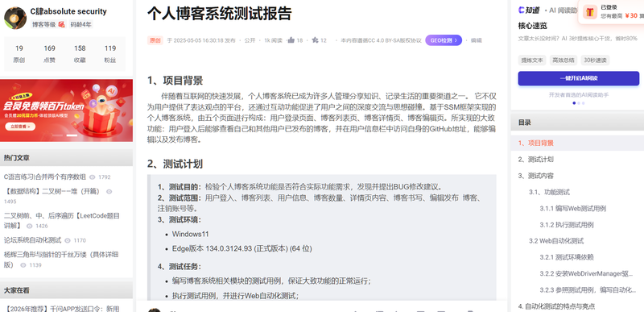Screen dimensions: 644x312
Task: Open hot article C语言练习|合并两个有序数组
Action: click(x=45, y=177)
